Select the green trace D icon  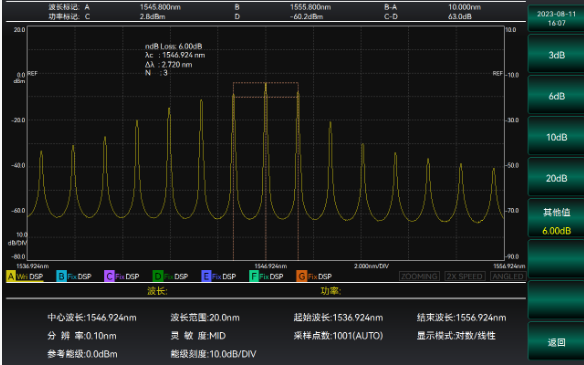tap(158, 276)
